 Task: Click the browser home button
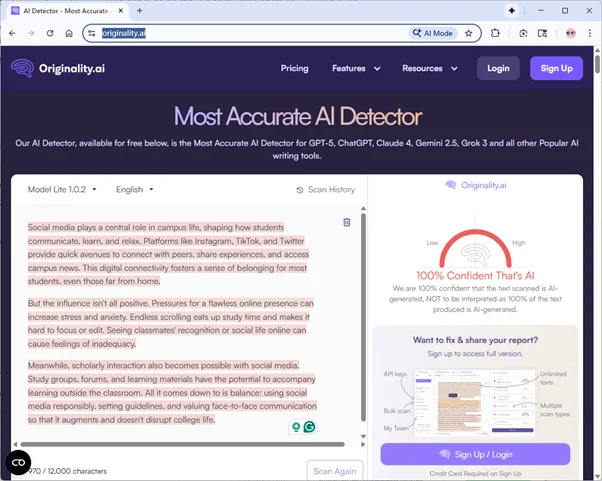69,33
